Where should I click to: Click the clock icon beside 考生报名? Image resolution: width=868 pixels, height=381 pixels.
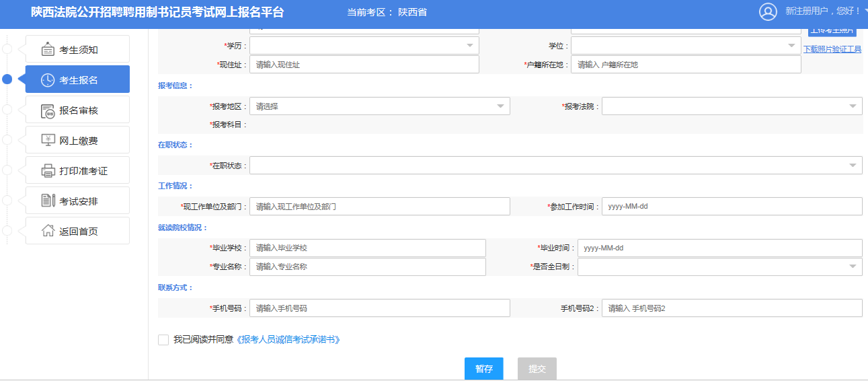point(48,80)
